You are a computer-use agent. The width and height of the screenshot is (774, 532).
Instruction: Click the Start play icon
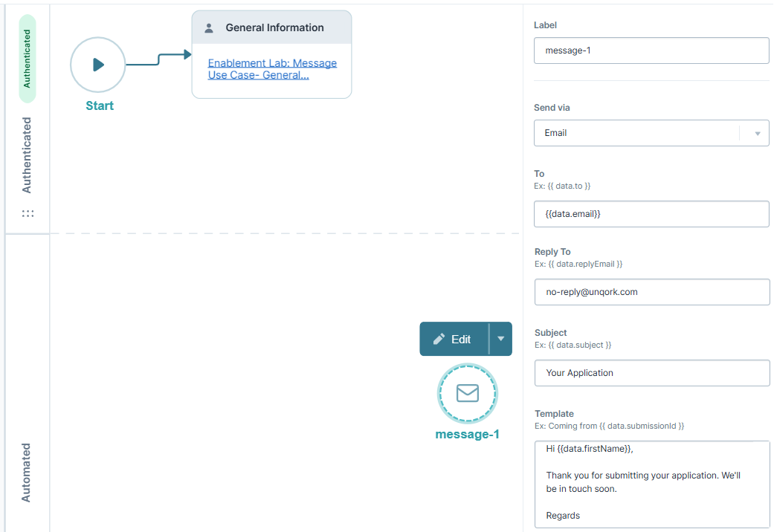point(97,64)
